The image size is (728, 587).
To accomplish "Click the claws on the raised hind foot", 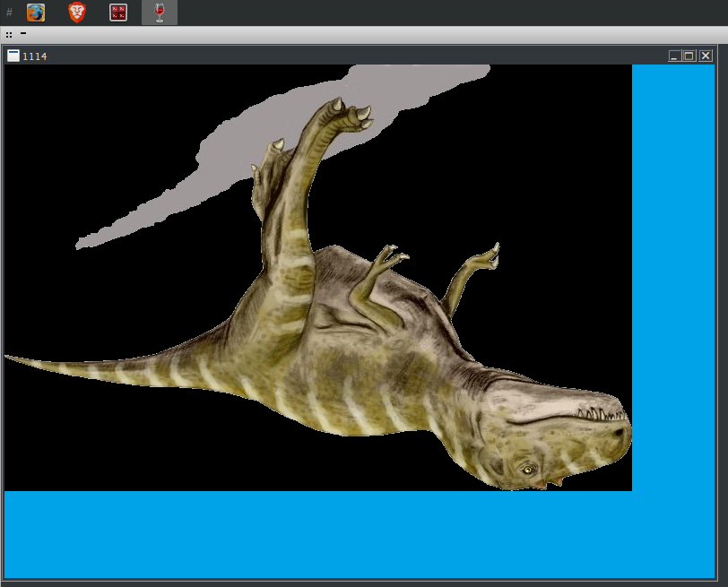I will pyautogui.click(x=350, y=113).
